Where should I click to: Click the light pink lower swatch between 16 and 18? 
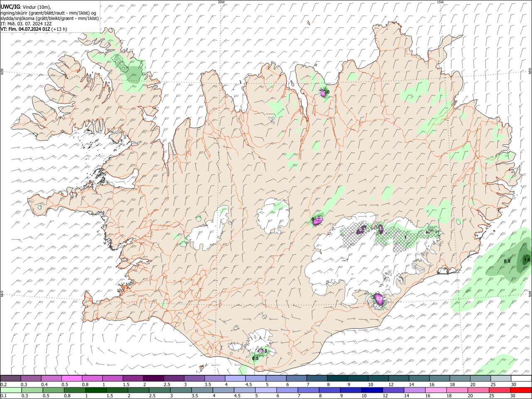(x=436, y=390)
